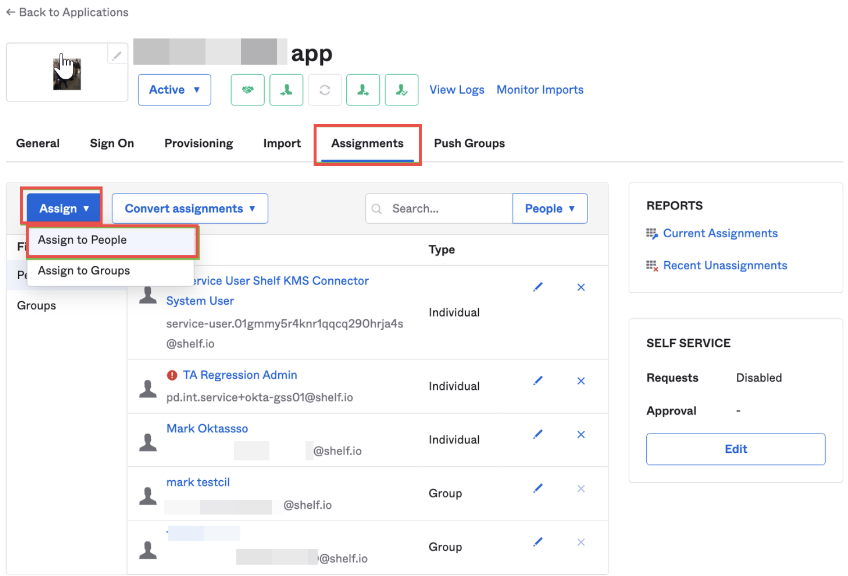Toggle the Assign dropdown button
The width and height of the screenshot is (848, 576).
coord(64,208)
